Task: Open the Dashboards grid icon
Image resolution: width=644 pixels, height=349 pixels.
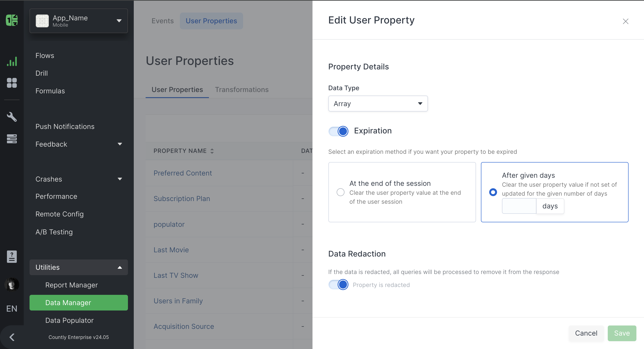Action: (x=12, y=83)
